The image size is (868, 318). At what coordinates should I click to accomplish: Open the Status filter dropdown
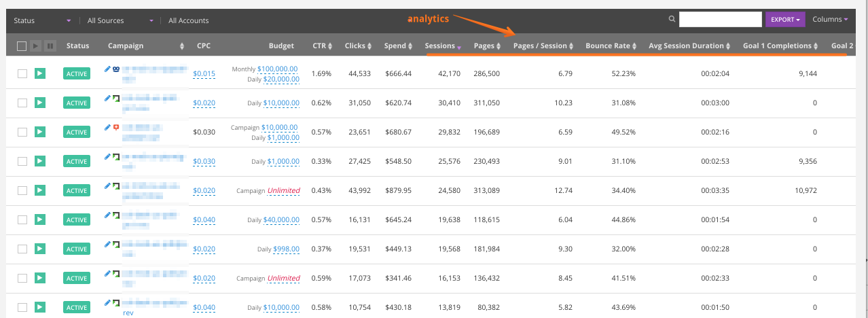(42, 20)
